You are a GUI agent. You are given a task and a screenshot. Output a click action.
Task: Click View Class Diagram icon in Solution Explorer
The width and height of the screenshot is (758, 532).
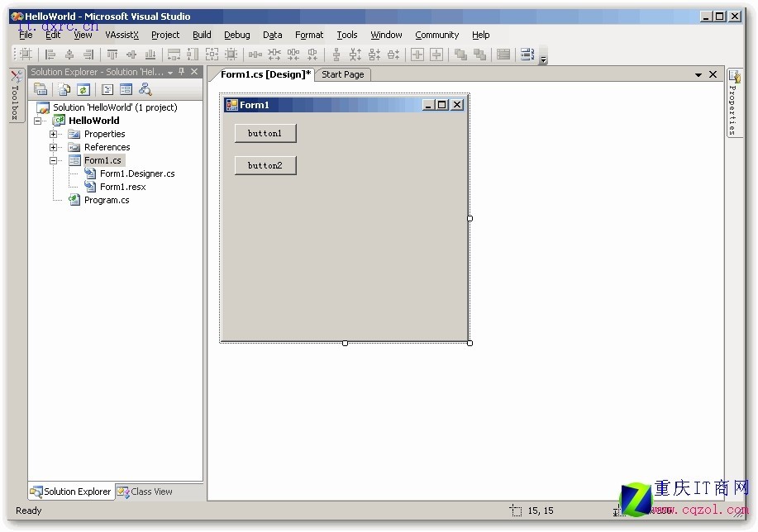point(145,90)
